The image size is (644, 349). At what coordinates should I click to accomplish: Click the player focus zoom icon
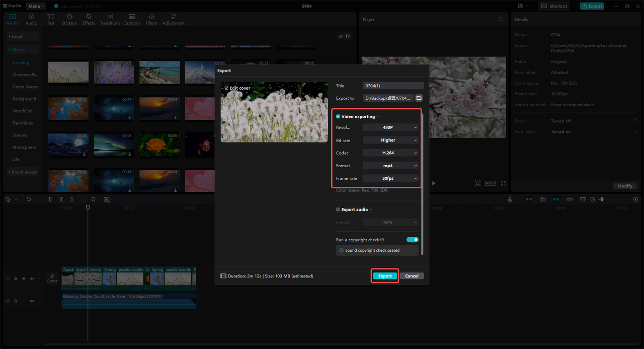(x=477, y=183)
